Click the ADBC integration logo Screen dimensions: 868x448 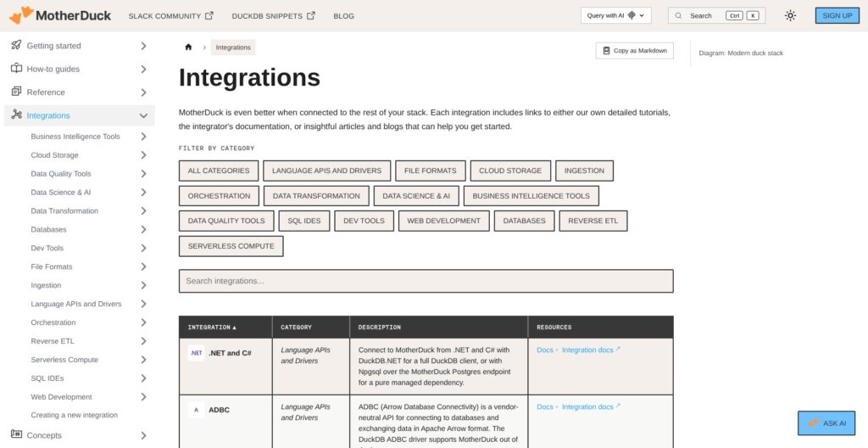(x=196, y=411)
